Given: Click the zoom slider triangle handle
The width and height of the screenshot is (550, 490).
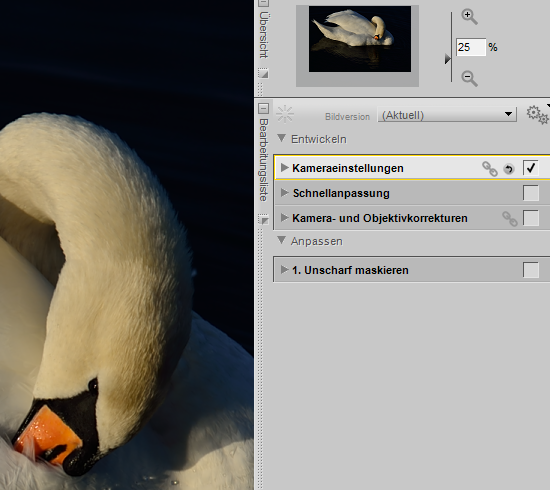Looking at the screenshot, I should pos(447,59).
